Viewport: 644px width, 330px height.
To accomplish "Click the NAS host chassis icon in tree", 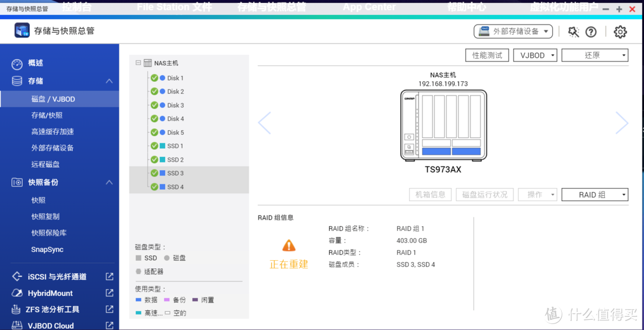I will [147, 63].
